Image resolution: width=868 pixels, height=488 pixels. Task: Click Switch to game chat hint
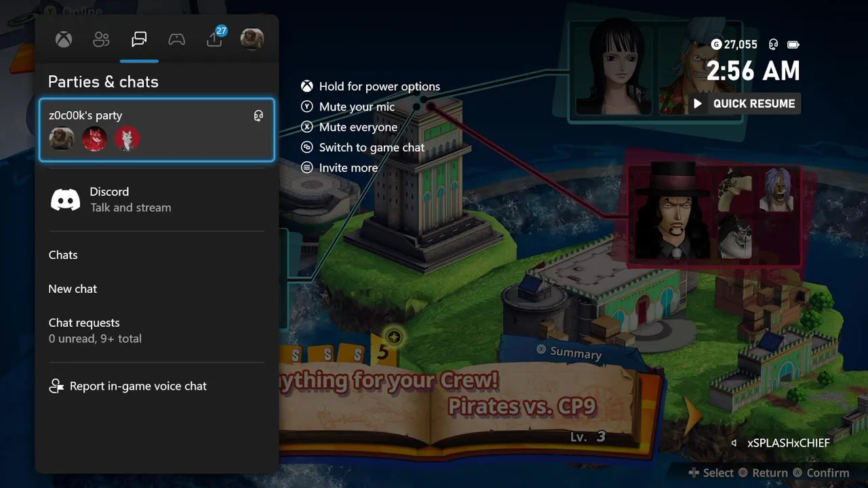point(363,148)
